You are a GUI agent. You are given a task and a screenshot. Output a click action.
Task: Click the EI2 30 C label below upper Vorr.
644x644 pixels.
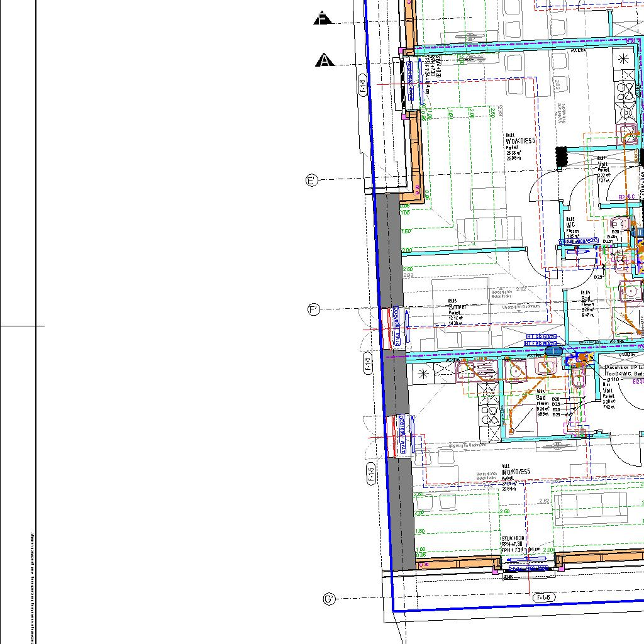627,197
